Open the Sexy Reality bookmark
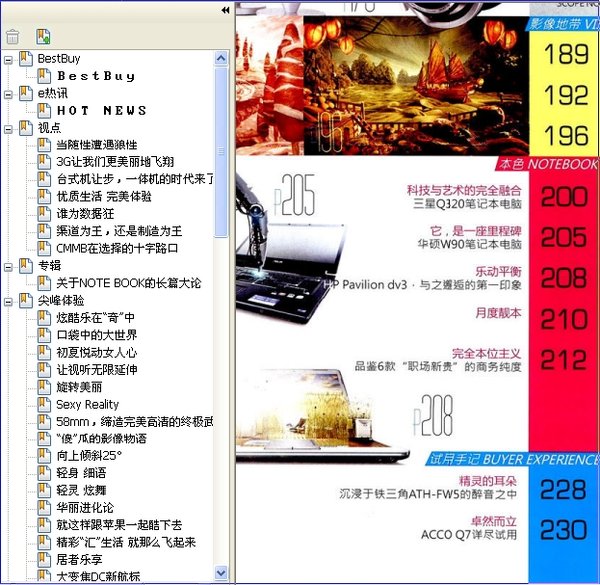Image resolution: width=600 pixels, height=585 pixels. (x=88, y=404)
